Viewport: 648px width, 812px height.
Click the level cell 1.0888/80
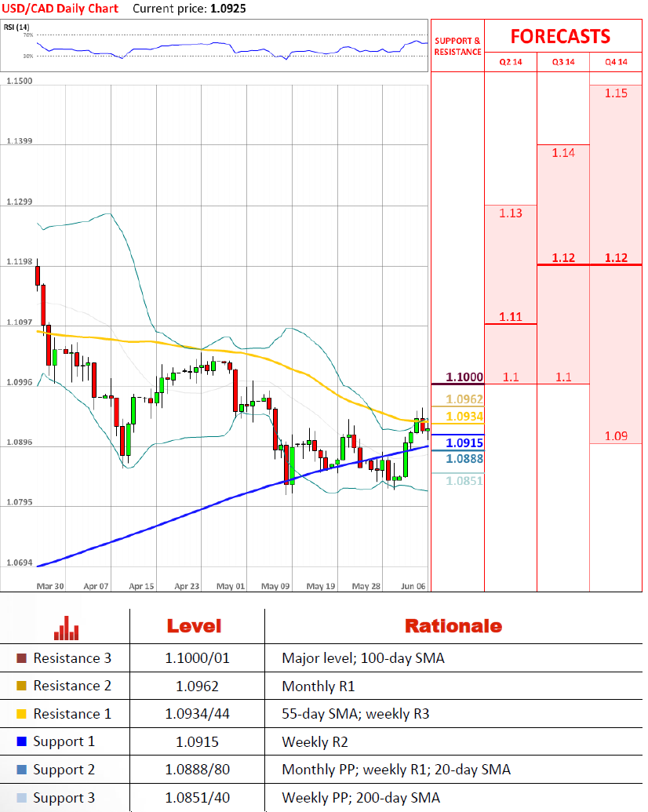coord(198,770)
